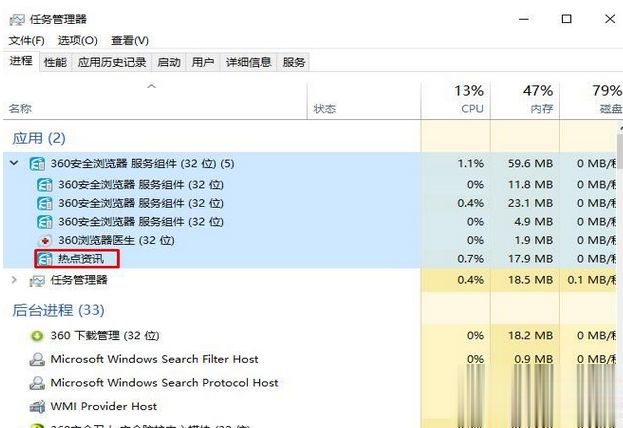Sort processes by the 内存 column header
Screen dimensions: 623x428
(x=537, y=99)
